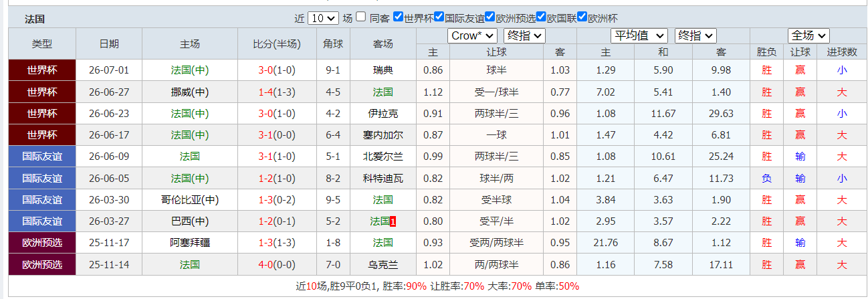Screen dimensions: 868x299
Task: Open score 1-2(1-0) for 科特迪瓦 match
Action: point(276,178)
